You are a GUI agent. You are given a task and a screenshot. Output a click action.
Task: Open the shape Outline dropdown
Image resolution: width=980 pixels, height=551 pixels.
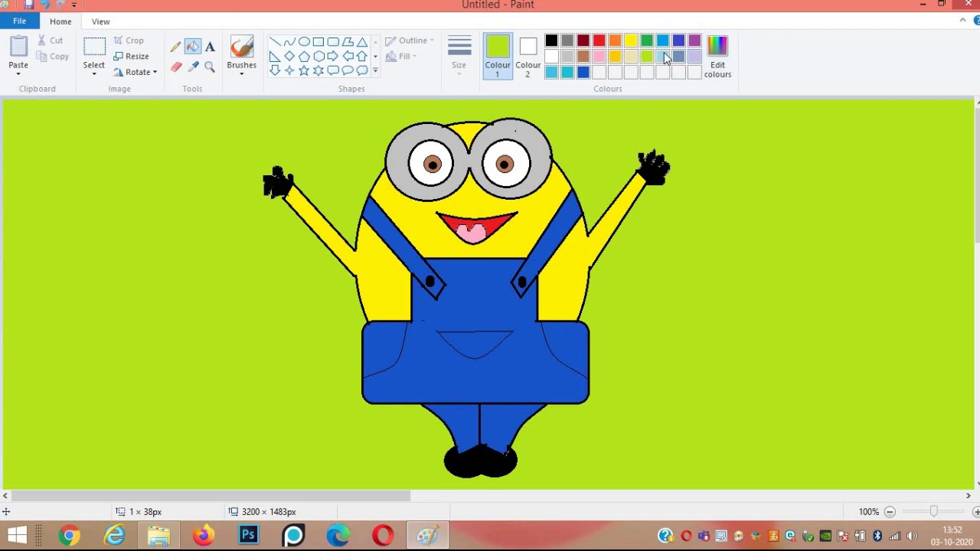pos(410,41)
